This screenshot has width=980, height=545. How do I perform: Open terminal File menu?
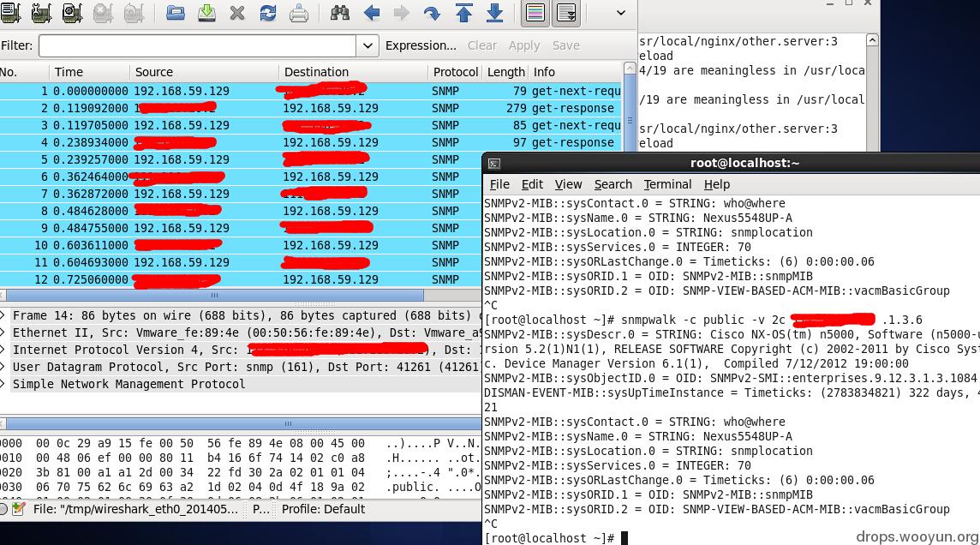[x=499, y=184]
